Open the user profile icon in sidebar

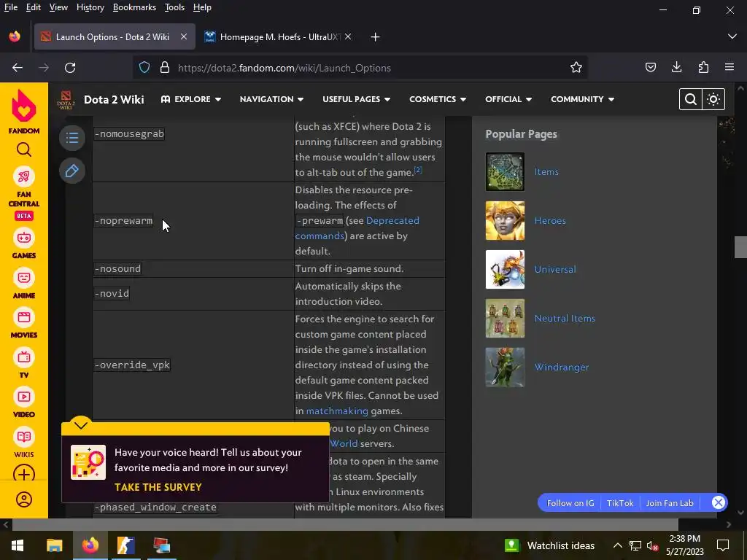(x=24, y=499)
